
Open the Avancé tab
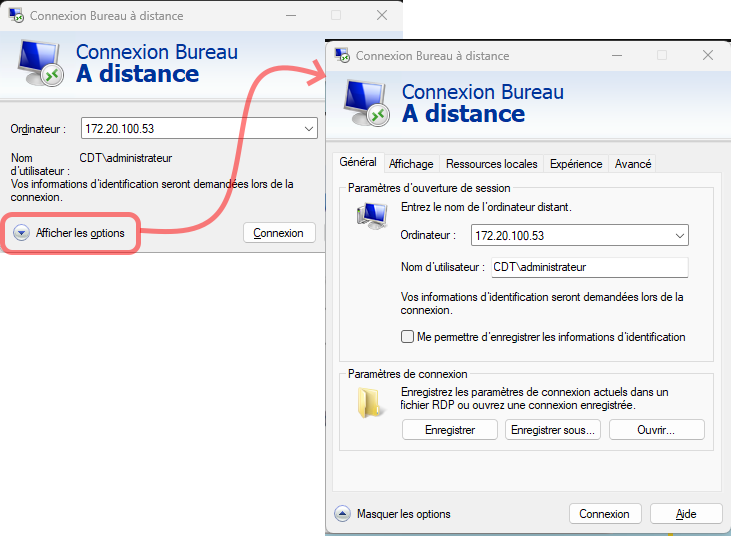click(633, 164)
